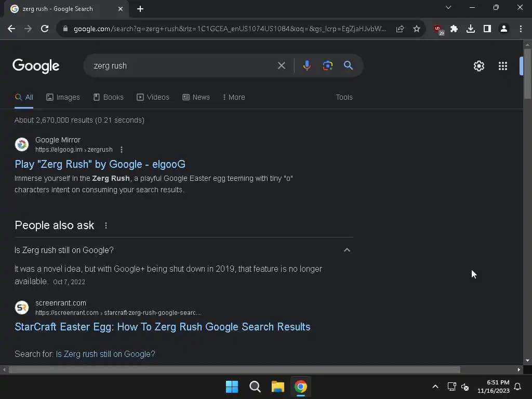Submit search with magnifier icon

pos(349,65)
